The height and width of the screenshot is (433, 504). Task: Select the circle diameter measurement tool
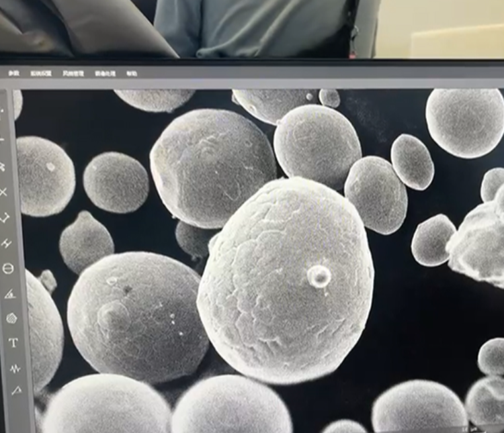pyautogui.click(x=7, y=269)
